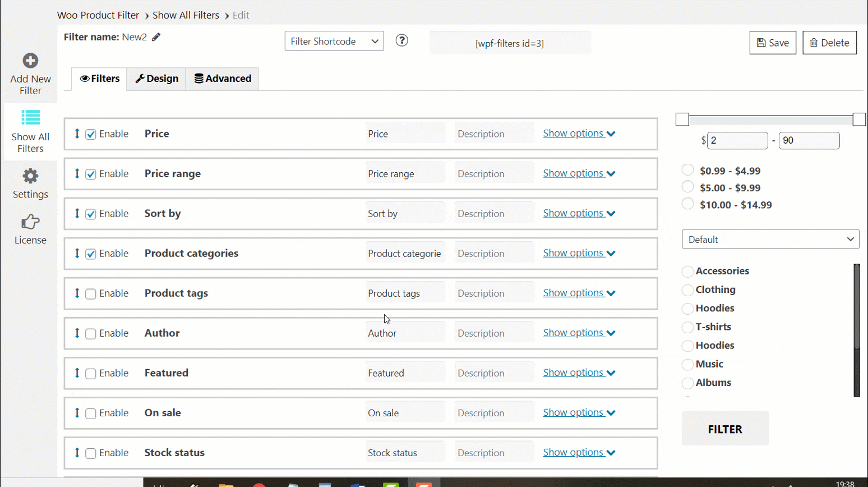
Task: Open the Default sort dropdown in preview
Action: pyautogui.click(x=770, y=239)
